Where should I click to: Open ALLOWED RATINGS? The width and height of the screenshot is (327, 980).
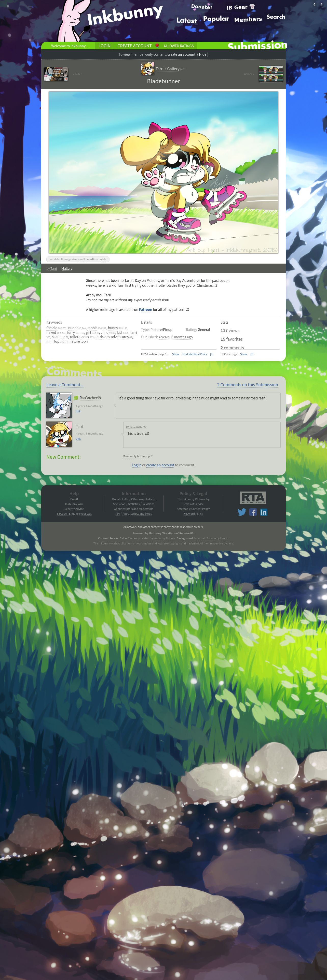point(179,46)
